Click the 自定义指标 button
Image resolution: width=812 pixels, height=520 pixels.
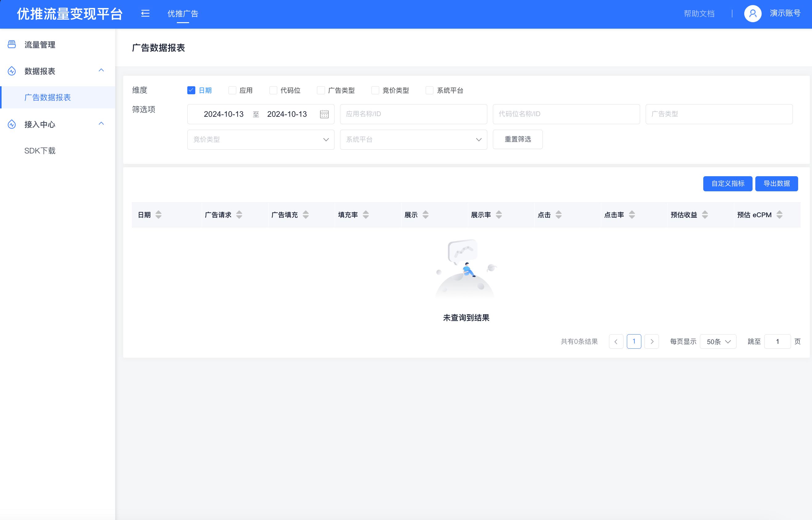728,184
